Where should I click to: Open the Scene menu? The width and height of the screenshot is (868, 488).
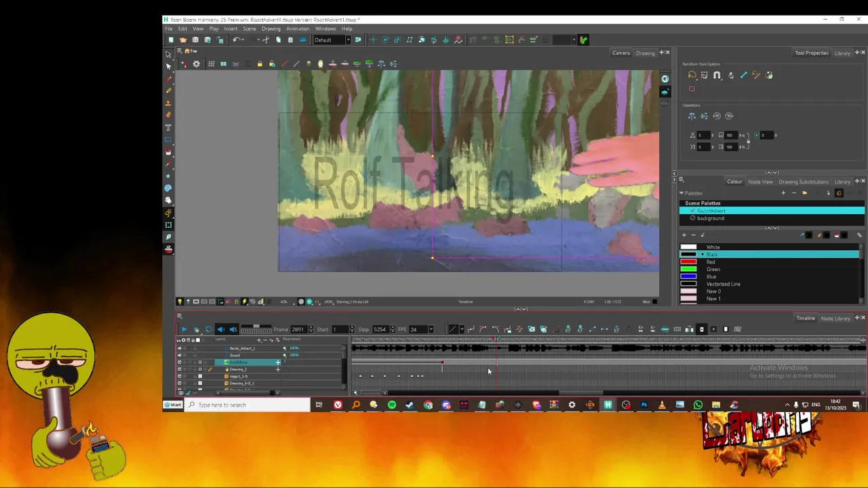point(250,28)
